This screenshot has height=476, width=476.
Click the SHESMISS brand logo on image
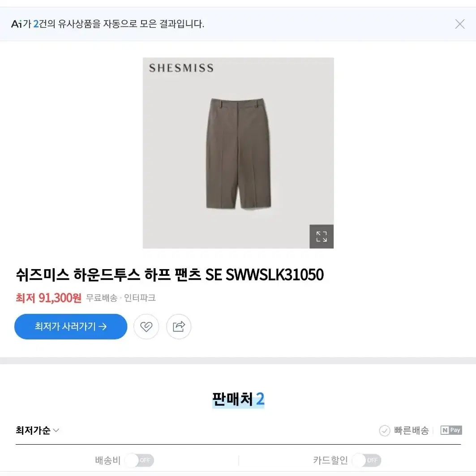point(181,68)
